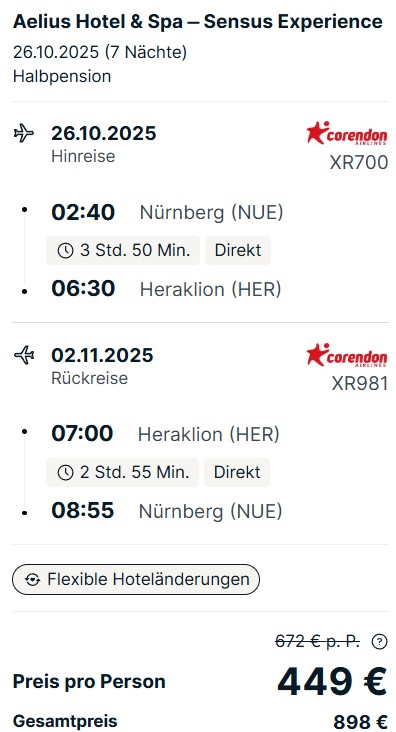The image size is (396, 732).
Task: Click the outbound flight airplane icon
Action: (x=24, y=134)
